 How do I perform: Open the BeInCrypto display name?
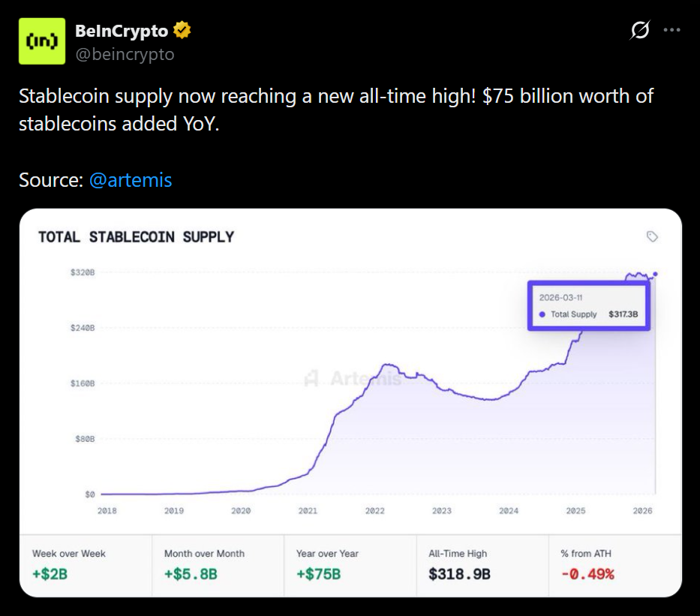coord(122,31)
